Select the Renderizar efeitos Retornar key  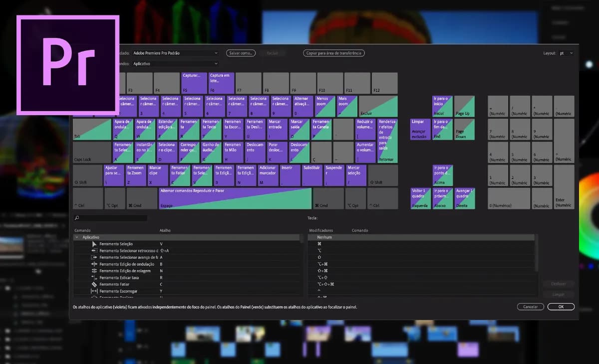pos(387,141)
